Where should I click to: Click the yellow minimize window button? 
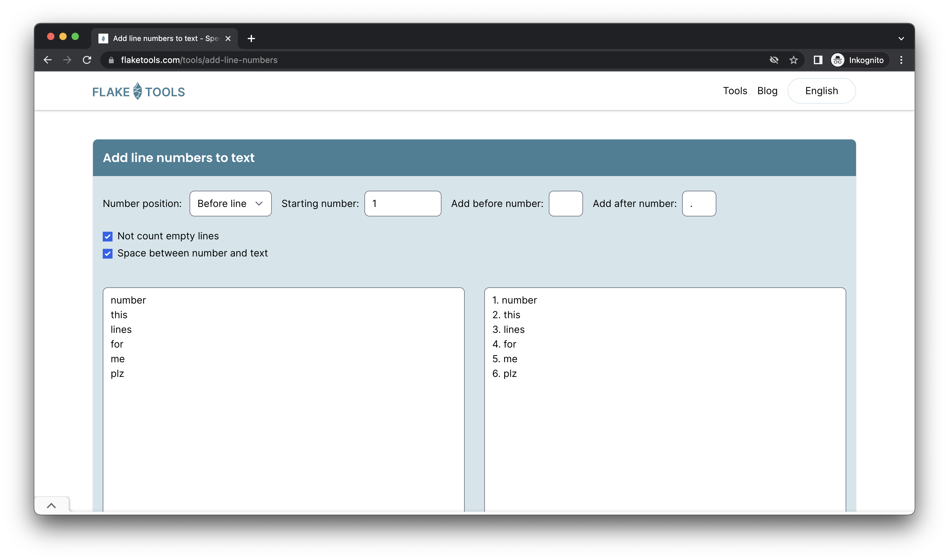coord(63,37)
